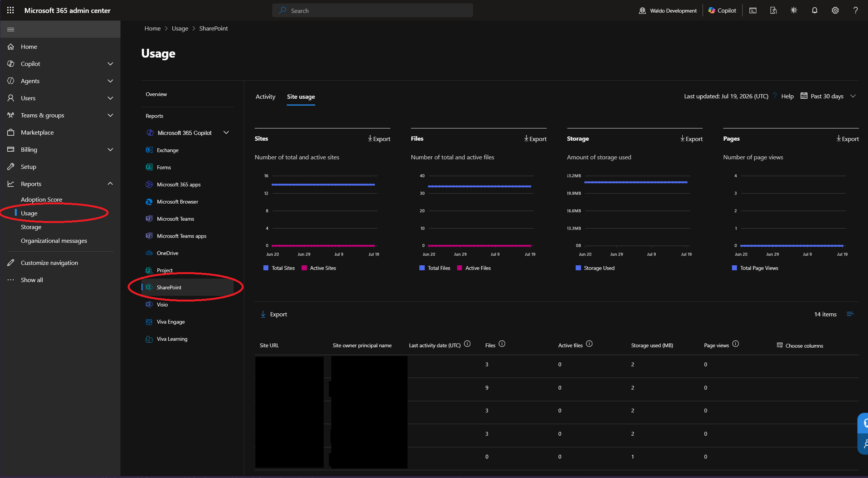868x478 pixels.
Task: Export the Files chart data
Action: click(x=535, y=139)
